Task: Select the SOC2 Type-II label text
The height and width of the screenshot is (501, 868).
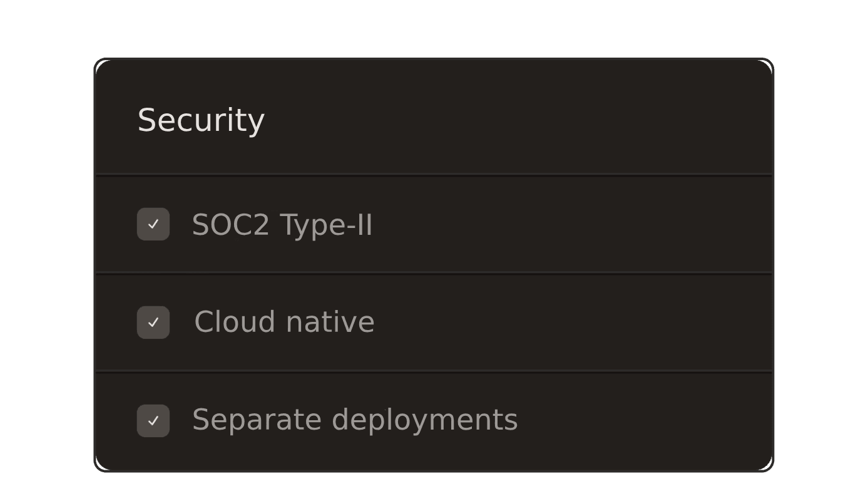Action: pos(282,225)
